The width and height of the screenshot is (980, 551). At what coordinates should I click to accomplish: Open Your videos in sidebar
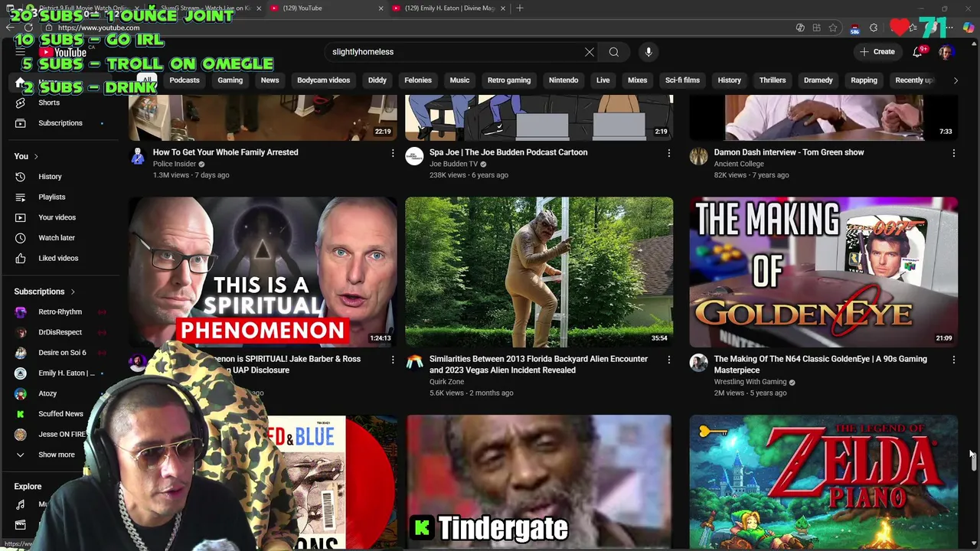[x=57, y=217]
